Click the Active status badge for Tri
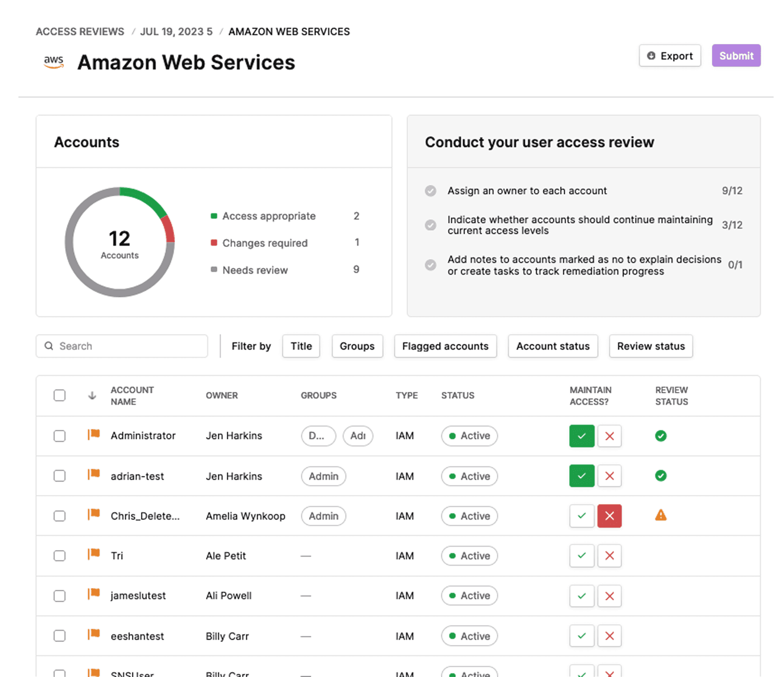Image resolution: width=784 pixels, height=677 pixels. click(x=469, y=555)
